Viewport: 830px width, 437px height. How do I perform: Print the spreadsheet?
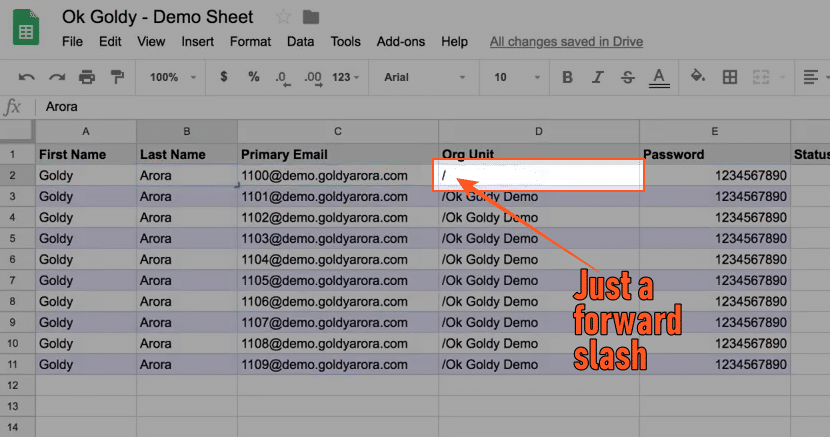pos(87,77)
